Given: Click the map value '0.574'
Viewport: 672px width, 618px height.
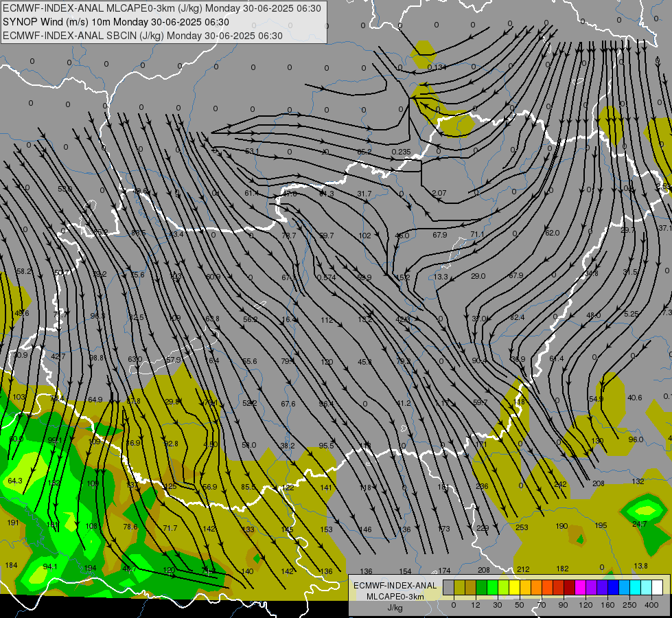Looking at the screenshot, I should [x=326, y=277].
